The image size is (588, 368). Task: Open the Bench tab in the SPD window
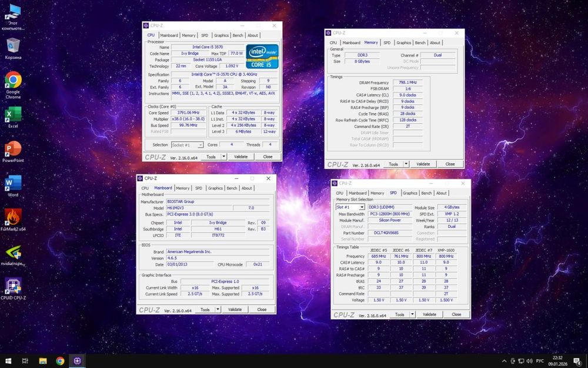(x=426, y=193)
